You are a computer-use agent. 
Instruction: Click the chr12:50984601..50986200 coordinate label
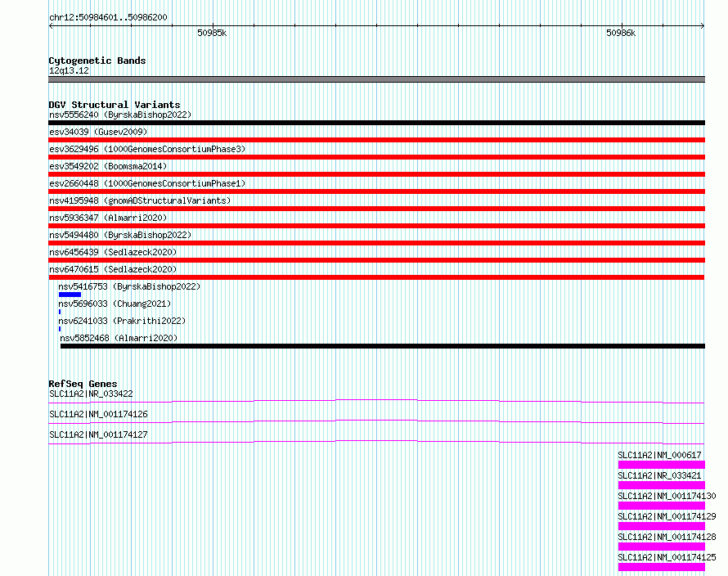pyautogui.click(x=108, y=17)
